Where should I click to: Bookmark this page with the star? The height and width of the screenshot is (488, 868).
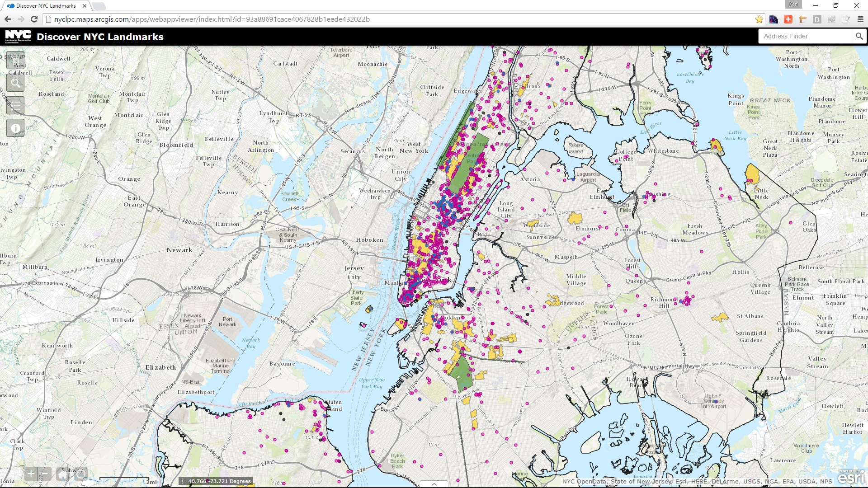pyautogui.click(x=759, y=19)
